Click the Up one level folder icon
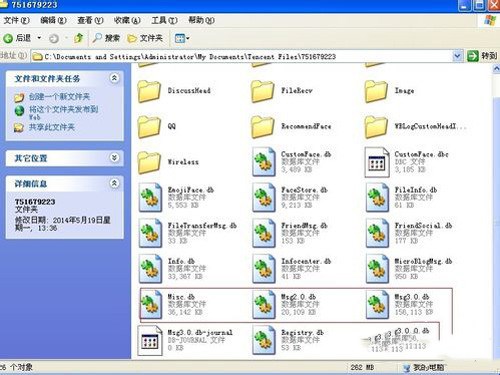 point(79,38)
